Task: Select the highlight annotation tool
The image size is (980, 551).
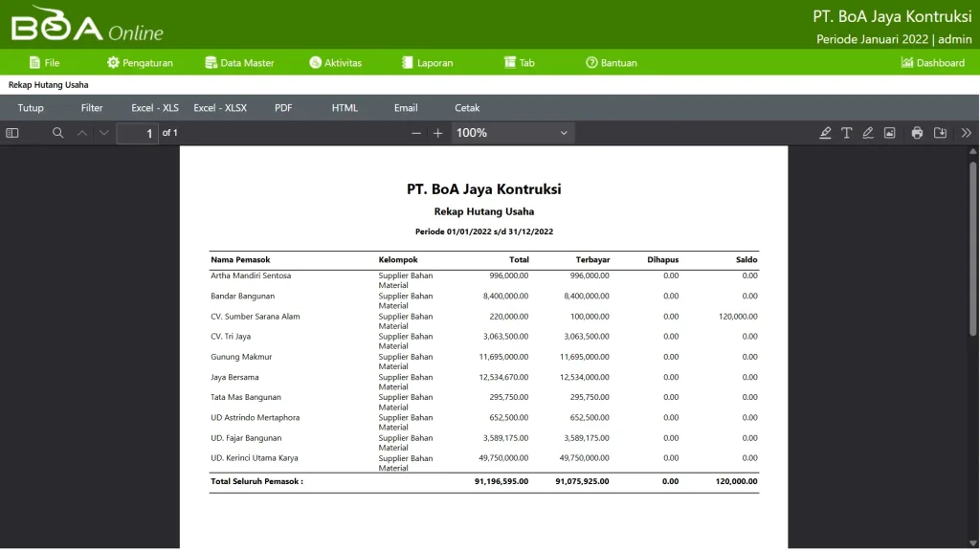Action: [825, 133]
